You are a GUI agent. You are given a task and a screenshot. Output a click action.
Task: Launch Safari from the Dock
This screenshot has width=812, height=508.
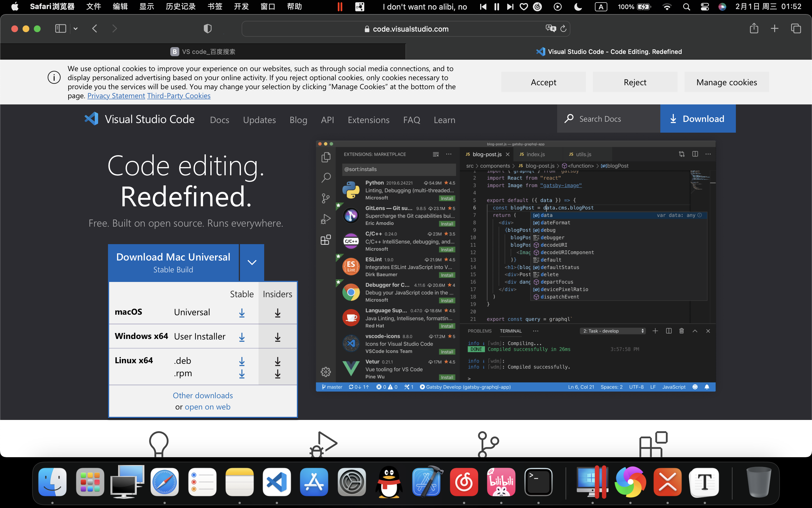pyautogui.click(x=164, y=482)
